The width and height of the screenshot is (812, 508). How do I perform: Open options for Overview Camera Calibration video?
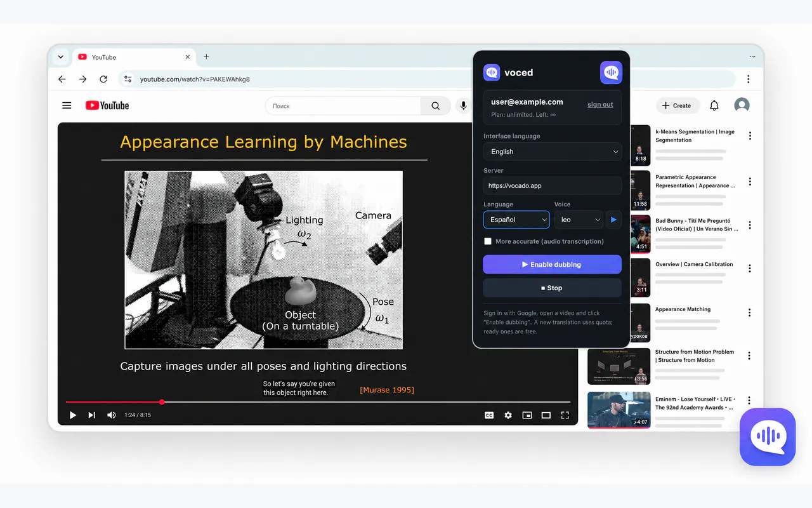(750, 269)
